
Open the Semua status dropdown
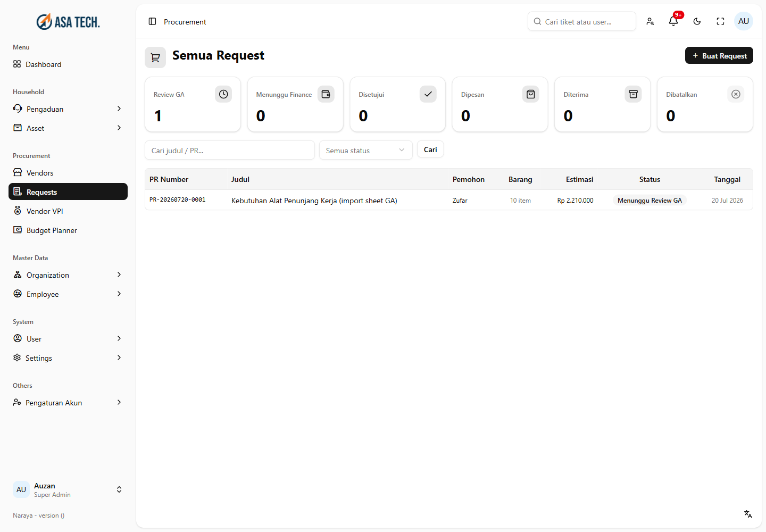[x=366, y=150]
